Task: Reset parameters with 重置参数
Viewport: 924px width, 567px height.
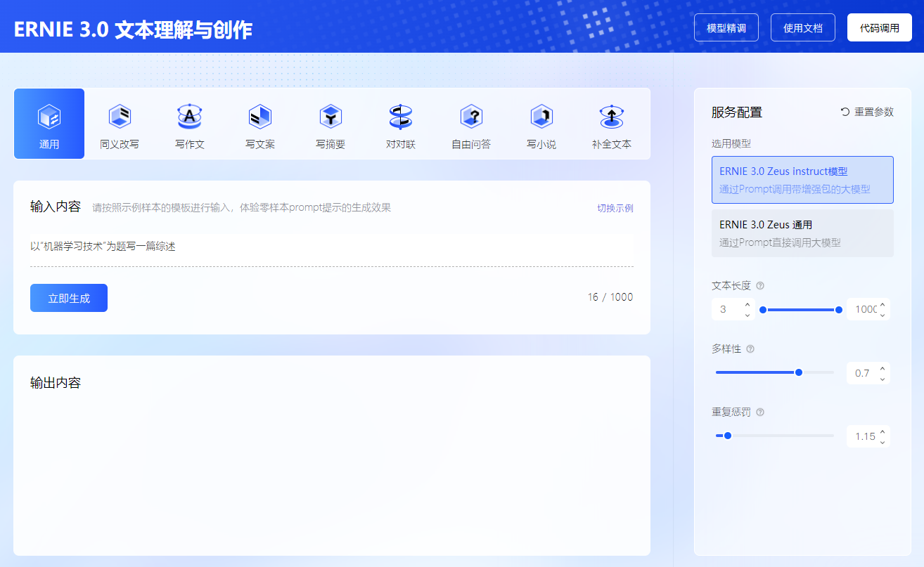Action: (867, 112)
